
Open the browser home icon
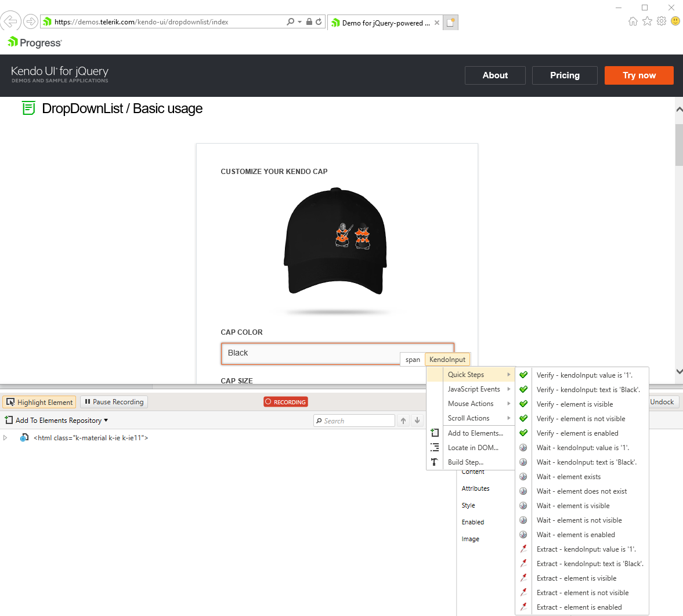pos(633,21)
